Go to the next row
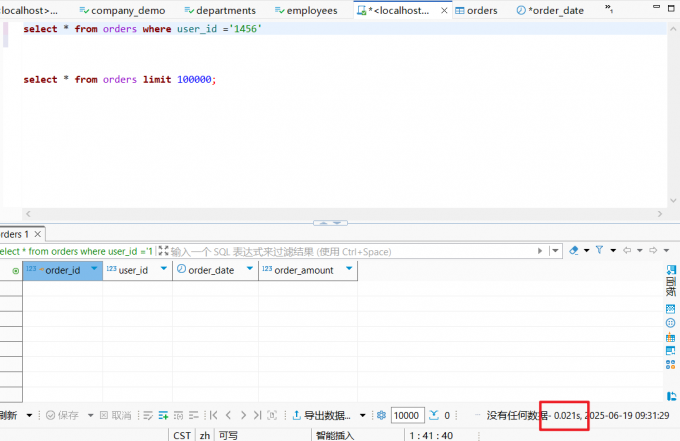This screenshot has height=441, width=680. pos(243,415)
